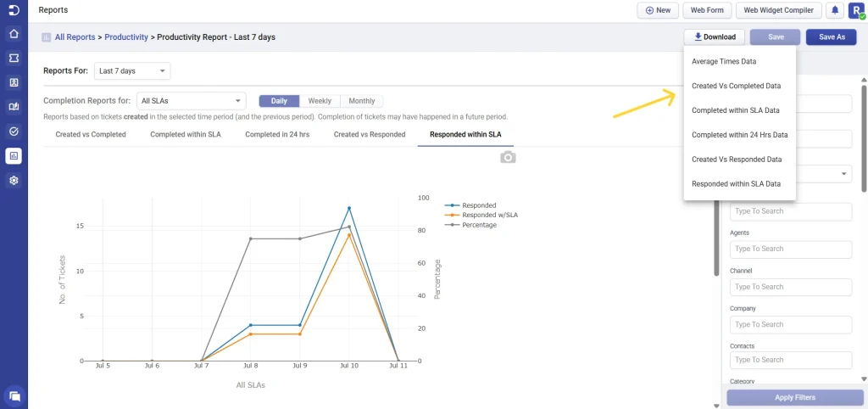Open the Contacts icon in sidebar

(14, 82)
